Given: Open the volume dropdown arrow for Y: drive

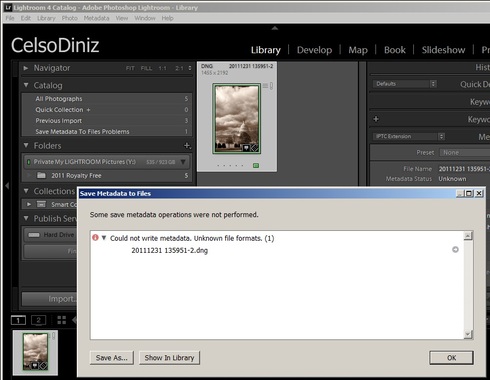Looking at the screenshot, I should 183,162.
